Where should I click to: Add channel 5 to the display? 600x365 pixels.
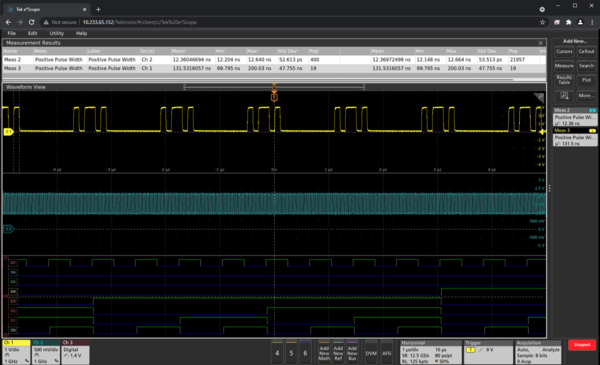click(x=291, y=352)
